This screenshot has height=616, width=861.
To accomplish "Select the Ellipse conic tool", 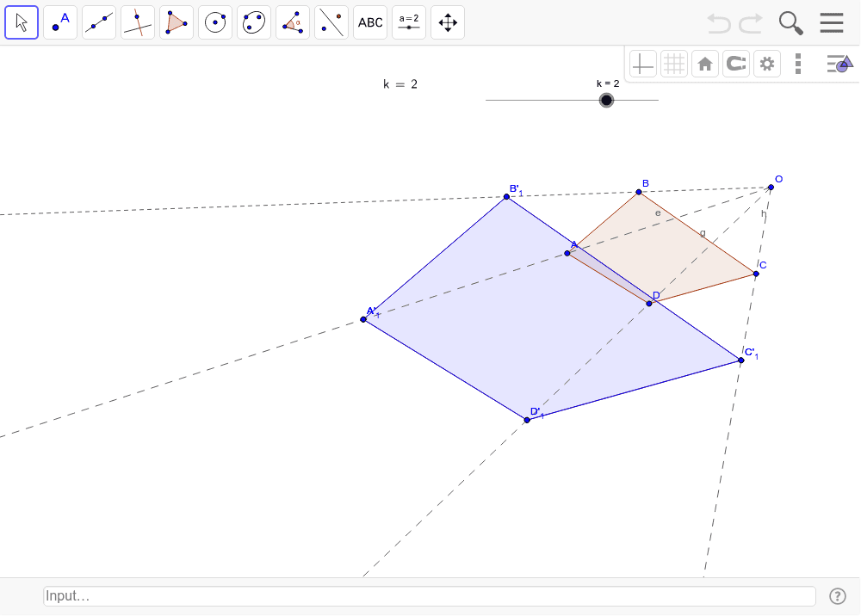I will (x=254, y=22).
